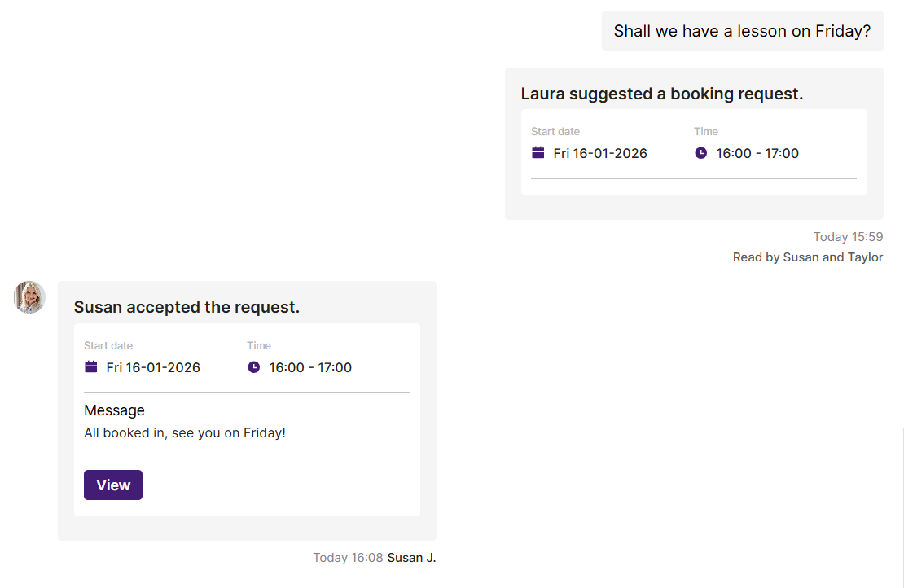Viewport: 904px width, 588px height.
Task: Click clock icon in Laura's booking request
Action: coord(701,152)
